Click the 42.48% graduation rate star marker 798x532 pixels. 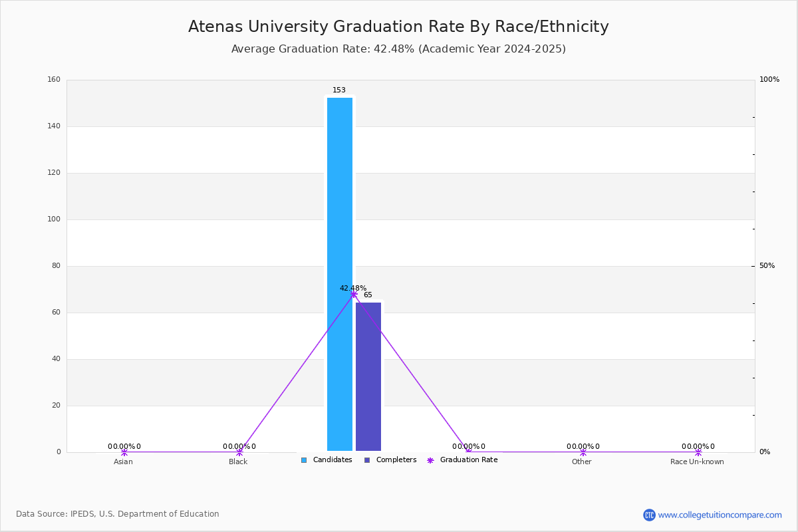pos(354,294)
